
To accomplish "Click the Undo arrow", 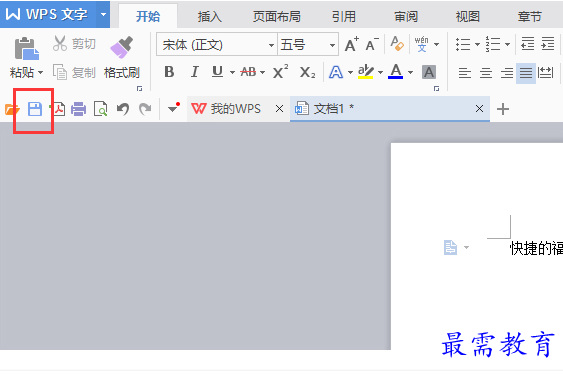I will click(123, 109).
